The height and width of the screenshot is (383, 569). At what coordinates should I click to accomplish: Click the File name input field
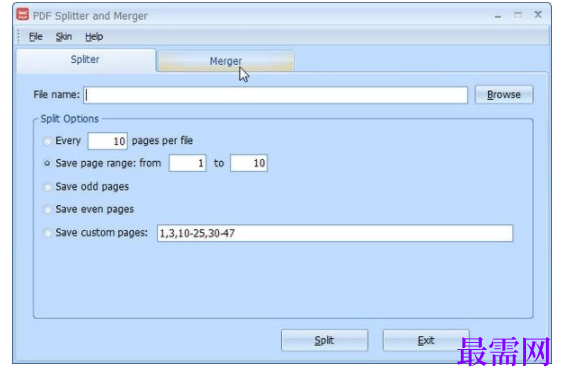[x=275, y=95]
